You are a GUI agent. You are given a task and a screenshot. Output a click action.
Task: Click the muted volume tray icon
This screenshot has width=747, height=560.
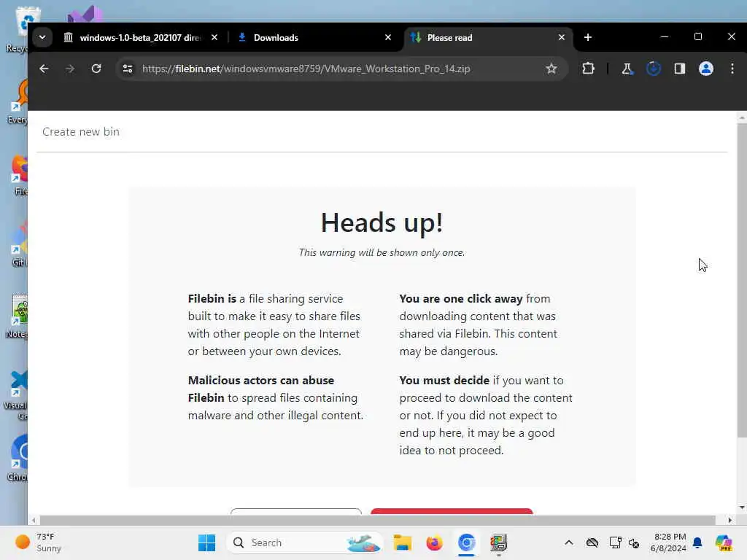(x=634, y=542)
